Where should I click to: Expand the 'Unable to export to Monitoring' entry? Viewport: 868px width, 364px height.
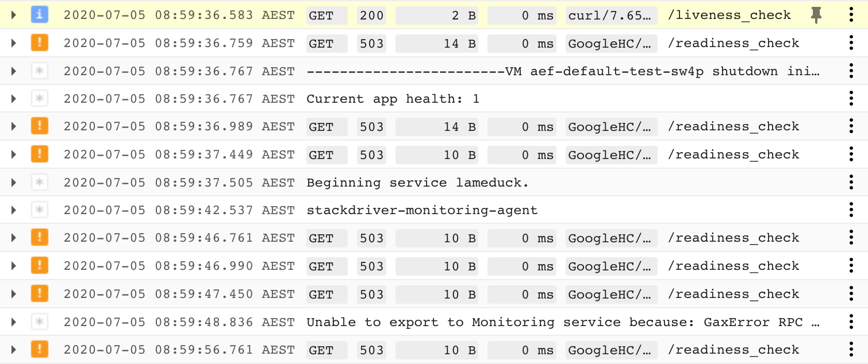pos(14,322)
